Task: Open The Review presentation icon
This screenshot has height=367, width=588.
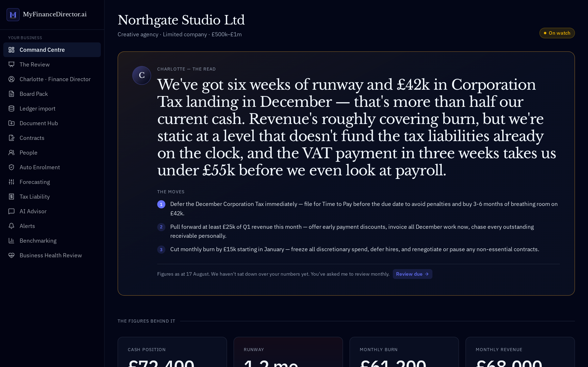Action: [11, 65]
